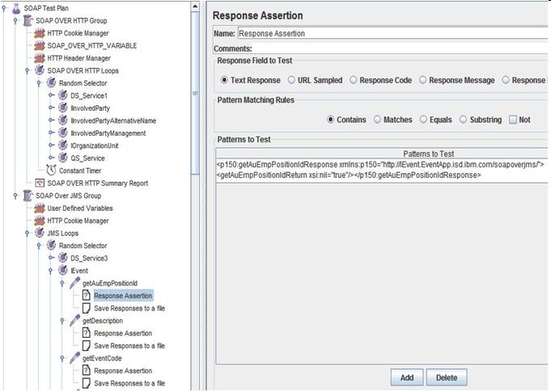Select the Matches matching rule
The image size is (551, 392).
(x=377, y=120)
